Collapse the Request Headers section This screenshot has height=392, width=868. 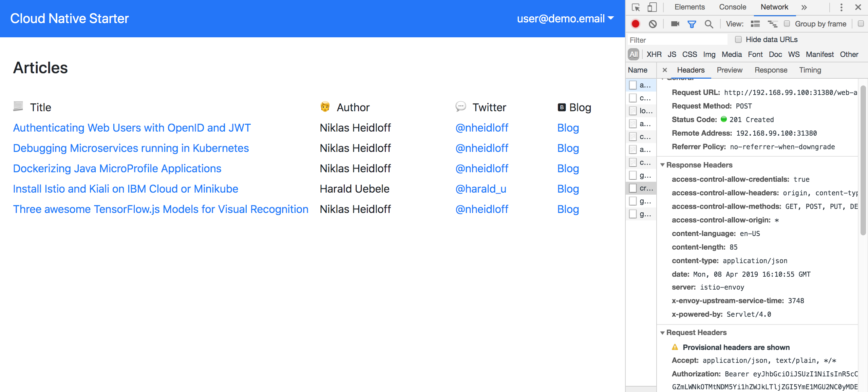662,333
